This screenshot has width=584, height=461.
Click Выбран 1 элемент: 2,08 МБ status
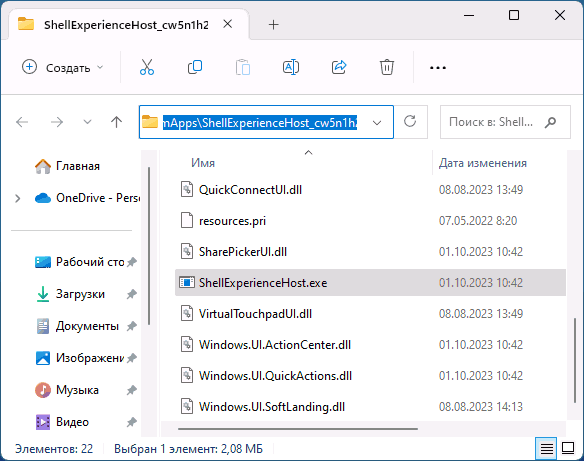(188, 449)
